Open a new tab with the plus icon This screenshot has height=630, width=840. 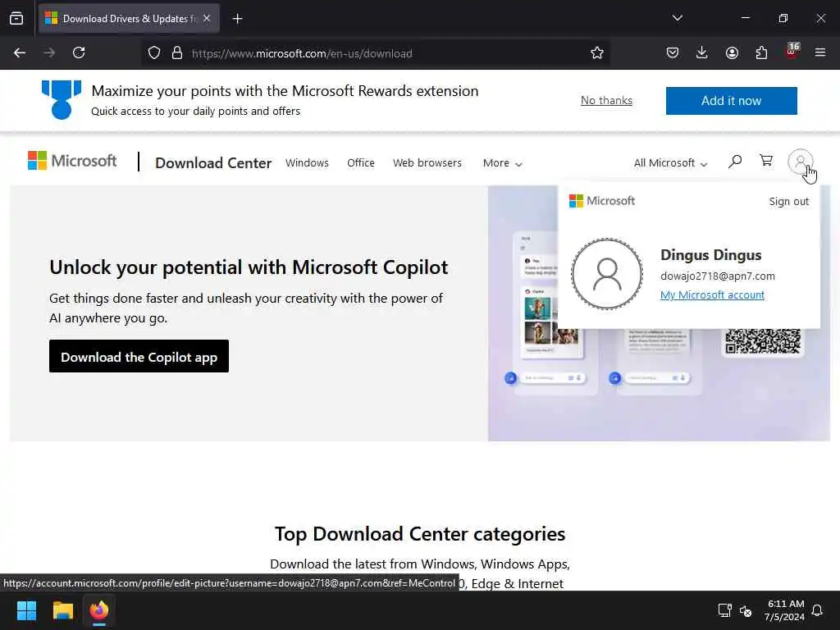coord(237,19)
